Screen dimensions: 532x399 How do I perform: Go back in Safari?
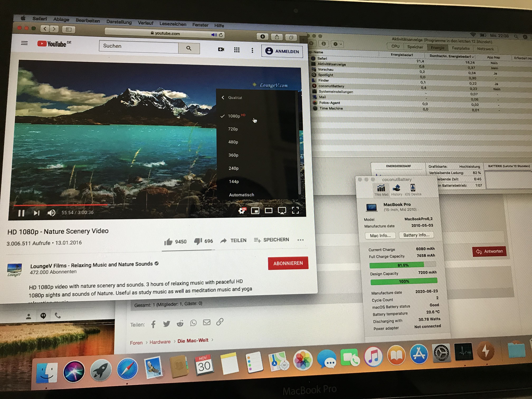(x=45, y=29)
